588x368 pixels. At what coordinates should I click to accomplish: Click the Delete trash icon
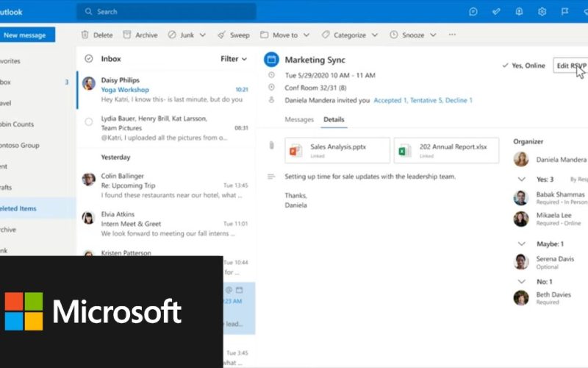click(x=85, y=35)
